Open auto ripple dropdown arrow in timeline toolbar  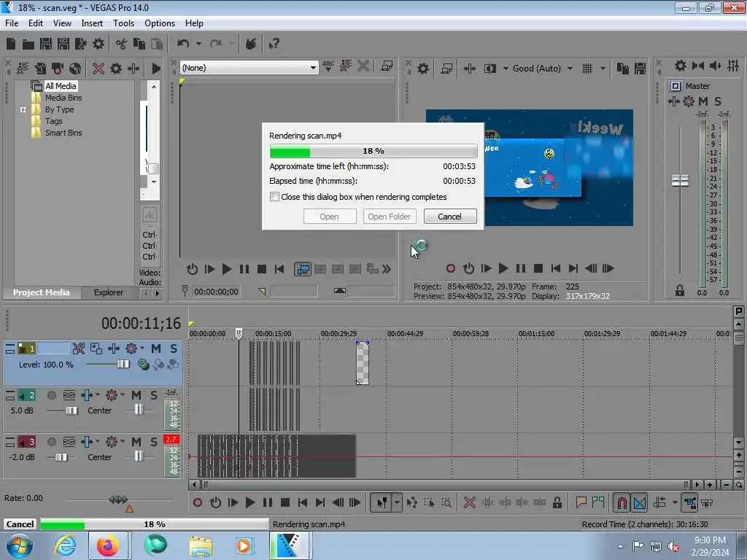point(675,502)
